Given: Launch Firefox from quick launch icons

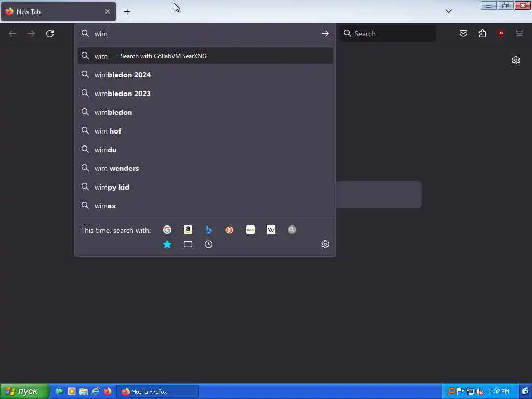Looking at the screenshot, I should [108, 392].
